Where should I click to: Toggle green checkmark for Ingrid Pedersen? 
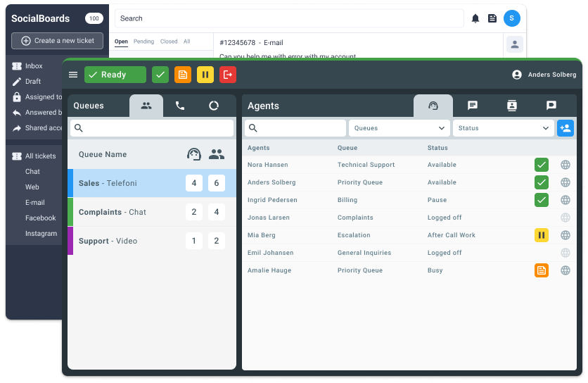[x=541, y=200]
